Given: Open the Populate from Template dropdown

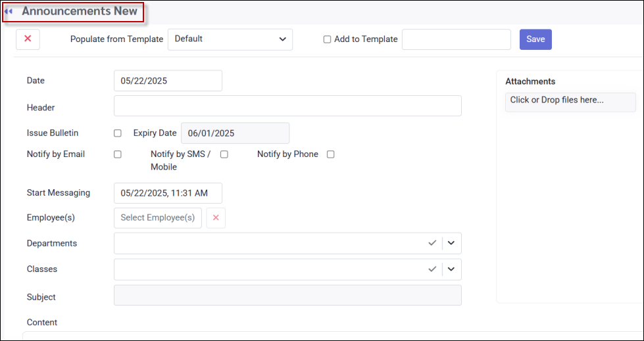Looking at the screenshot, I should pos(230,39).
